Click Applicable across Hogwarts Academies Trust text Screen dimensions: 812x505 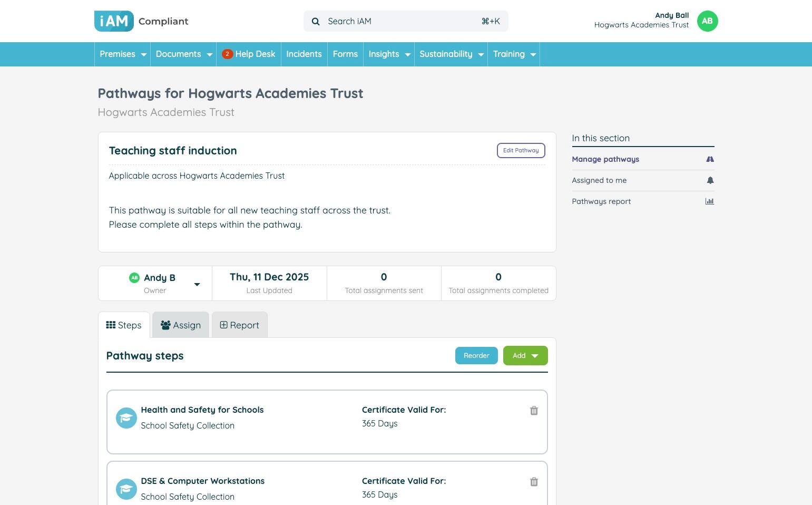197,176
